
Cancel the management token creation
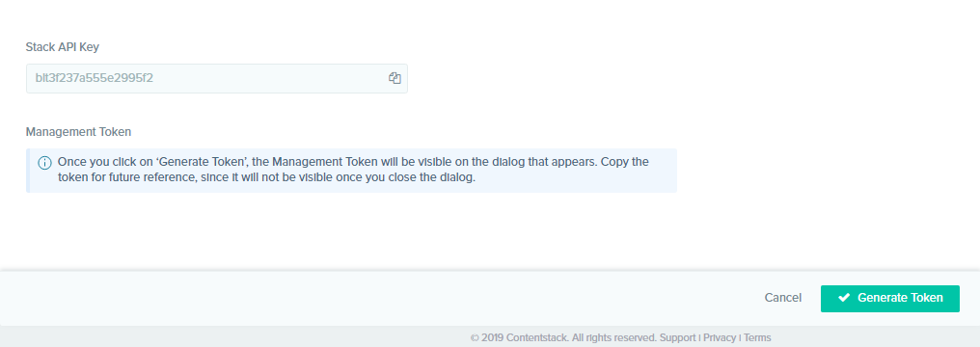[x=782, y=298]
